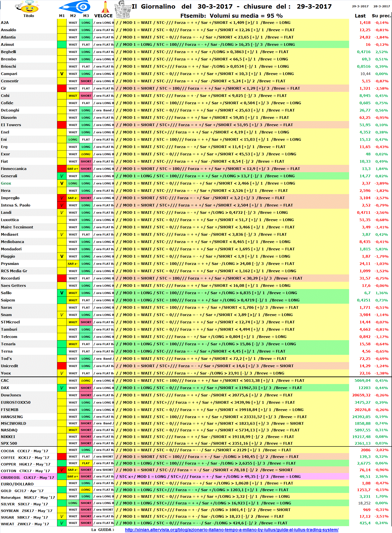Click the NASDAQ index name
The image size is (392, 533).
[x=9, y=430]
